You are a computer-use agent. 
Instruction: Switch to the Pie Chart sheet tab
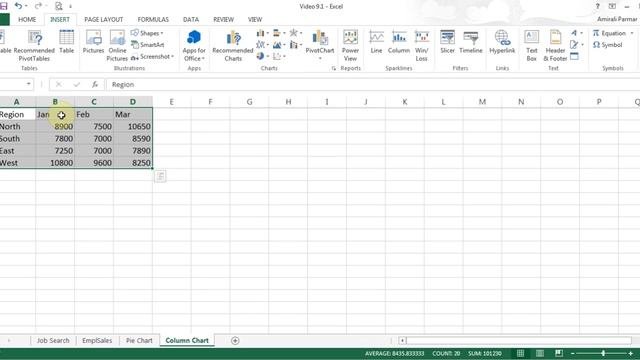pyautogui.click(x=139, y=340)
